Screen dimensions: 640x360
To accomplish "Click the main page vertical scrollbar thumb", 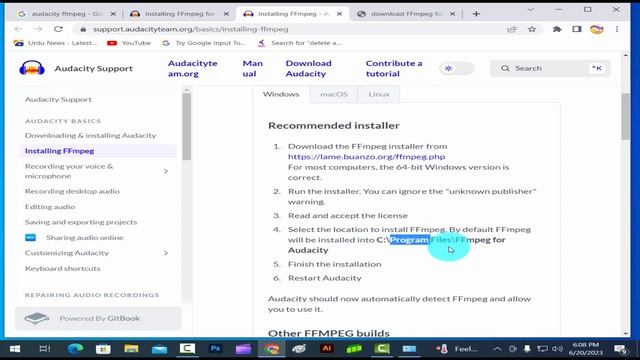I will tap(625, 116).
